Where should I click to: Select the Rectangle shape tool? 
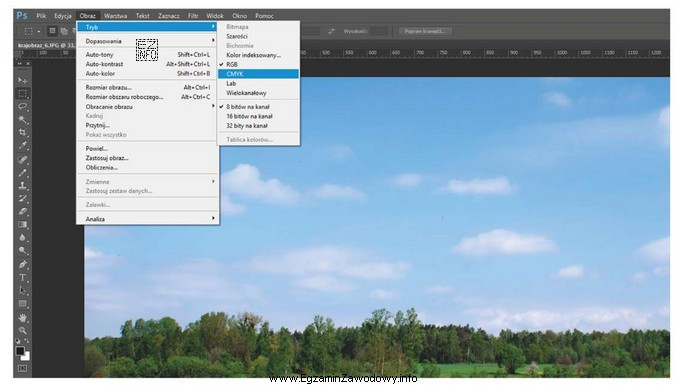pyautogui.click(x=23, y=304)
